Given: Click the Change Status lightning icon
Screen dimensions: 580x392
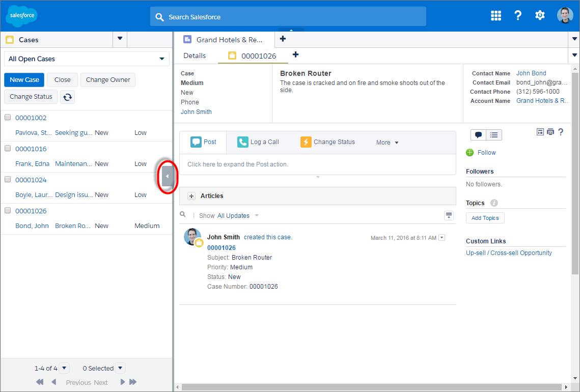Looking at the screenshot, I should 306,142.
